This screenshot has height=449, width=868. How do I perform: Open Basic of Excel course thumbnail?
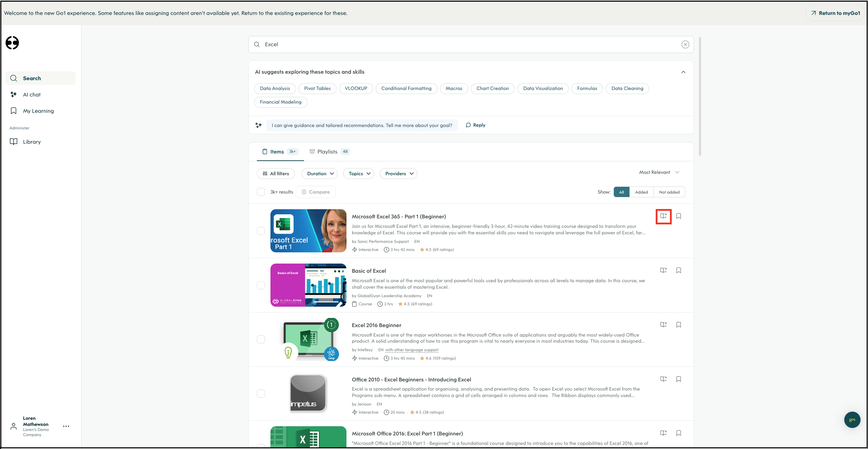(x=308, y=285)
